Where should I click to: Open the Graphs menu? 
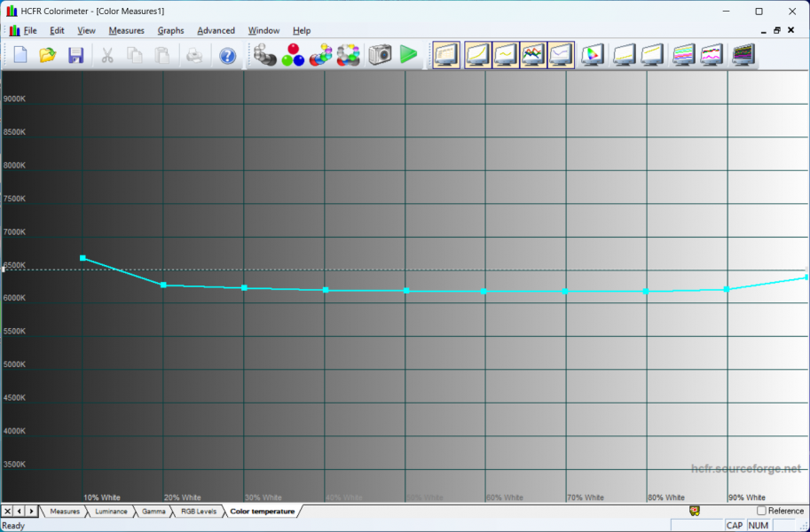tap(170, 30)
